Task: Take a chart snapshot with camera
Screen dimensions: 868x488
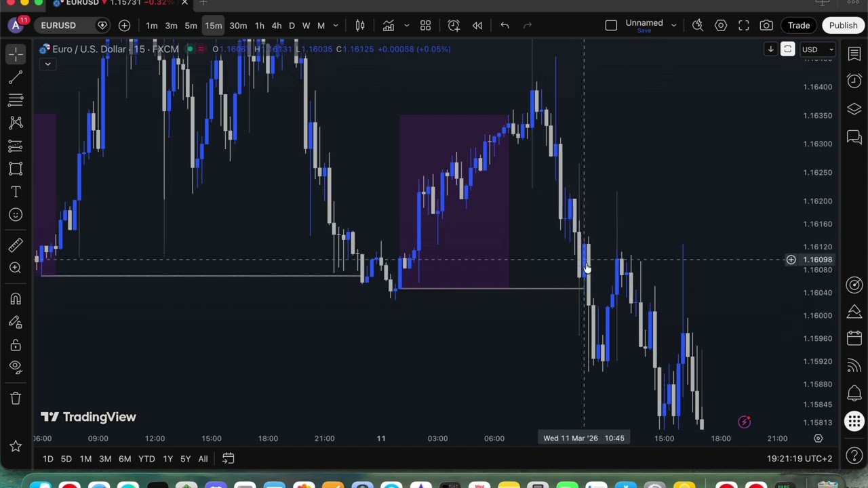Action: (766, 25)
